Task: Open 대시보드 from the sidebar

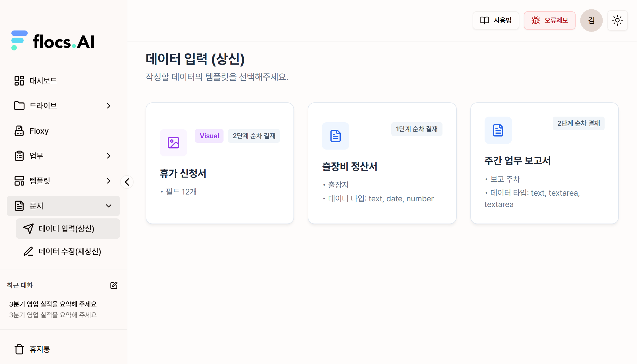Action: tap(63, 81)
